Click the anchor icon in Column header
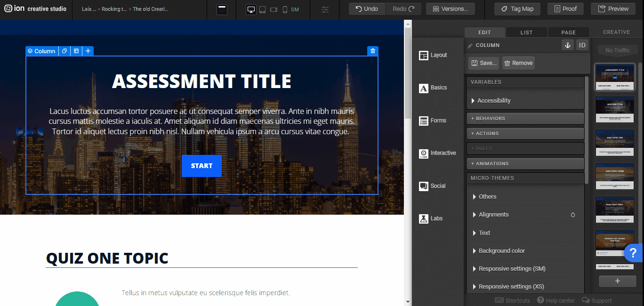The image size is (644, 306). pyautogui.click(x=567, y=45)
